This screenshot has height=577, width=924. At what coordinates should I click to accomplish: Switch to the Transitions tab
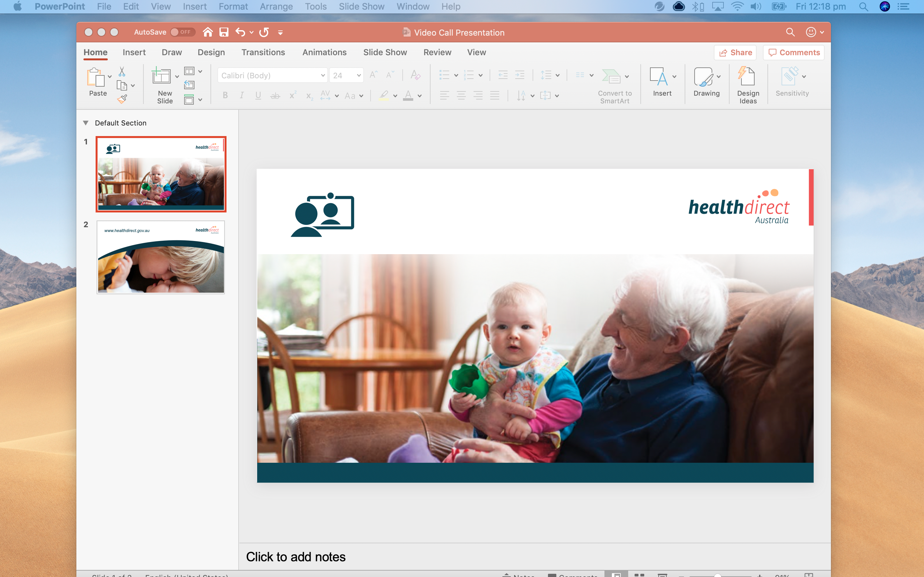pyautogui.click(x=263, y=52)
